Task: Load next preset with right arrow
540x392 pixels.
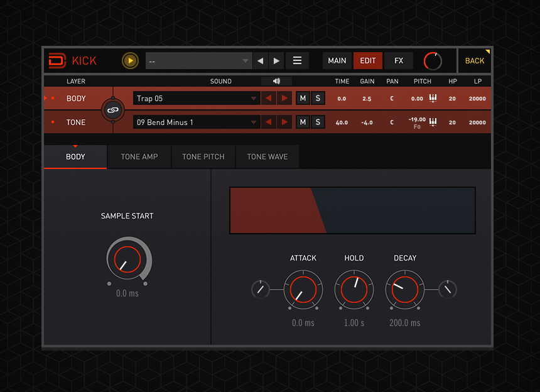Action: pos(276,61)
